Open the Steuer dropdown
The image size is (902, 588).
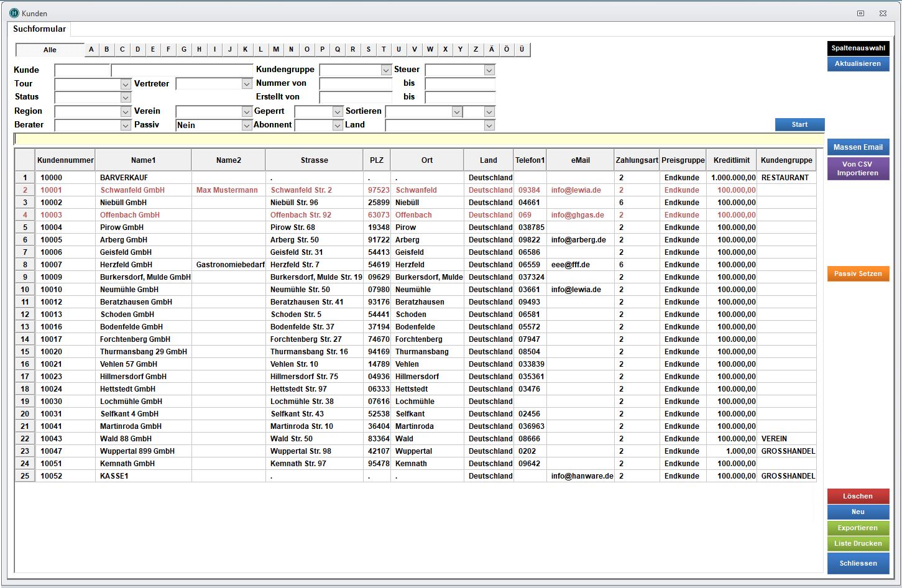[489, 70]
